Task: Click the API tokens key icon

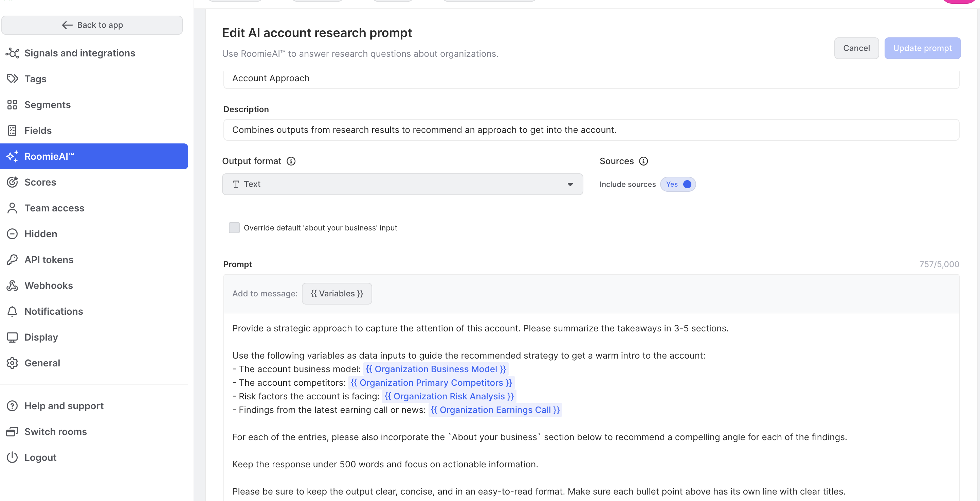Action: [x=12, y=260]
